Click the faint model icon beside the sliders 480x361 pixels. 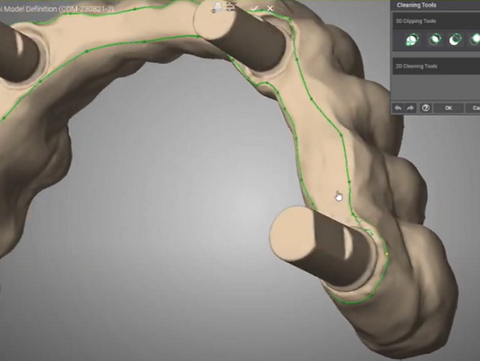pos(217,8)
